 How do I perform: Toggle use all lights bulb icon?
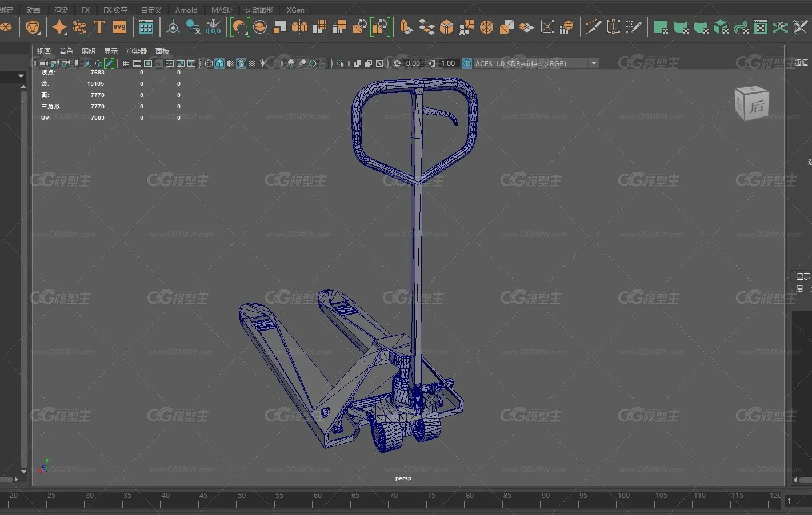(x=263, y=63)
